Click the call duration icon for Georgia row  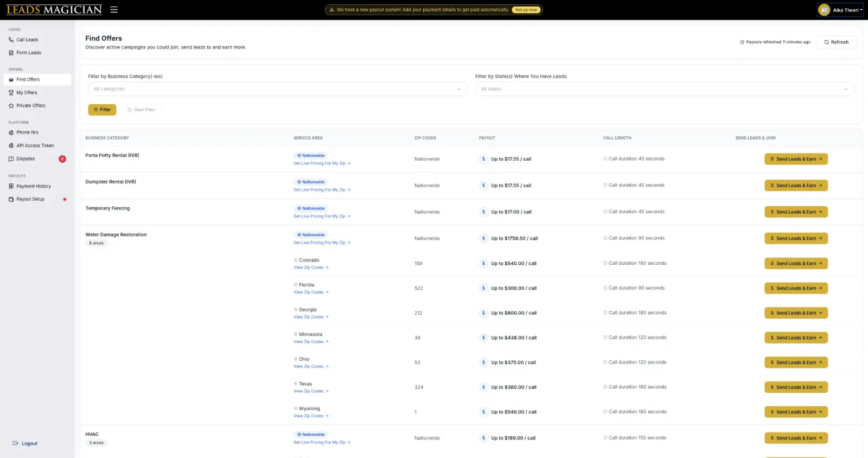coord(605,313)
